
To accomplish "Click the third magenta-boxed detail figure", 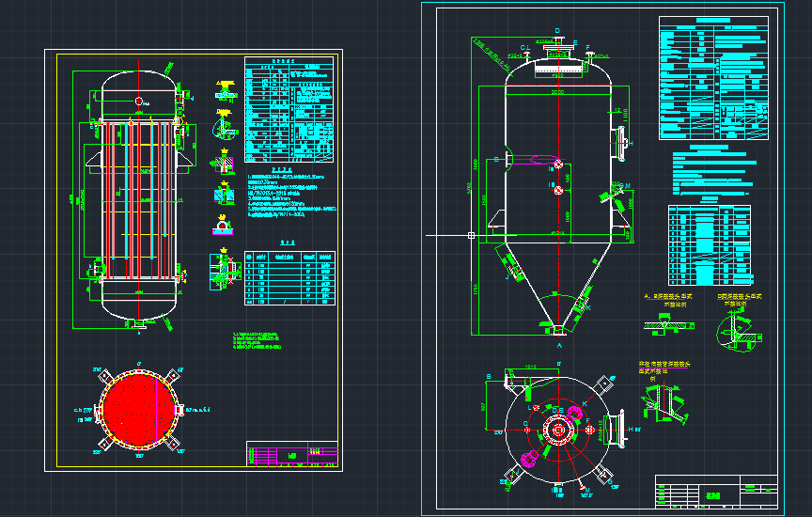I will coord(223,161).
